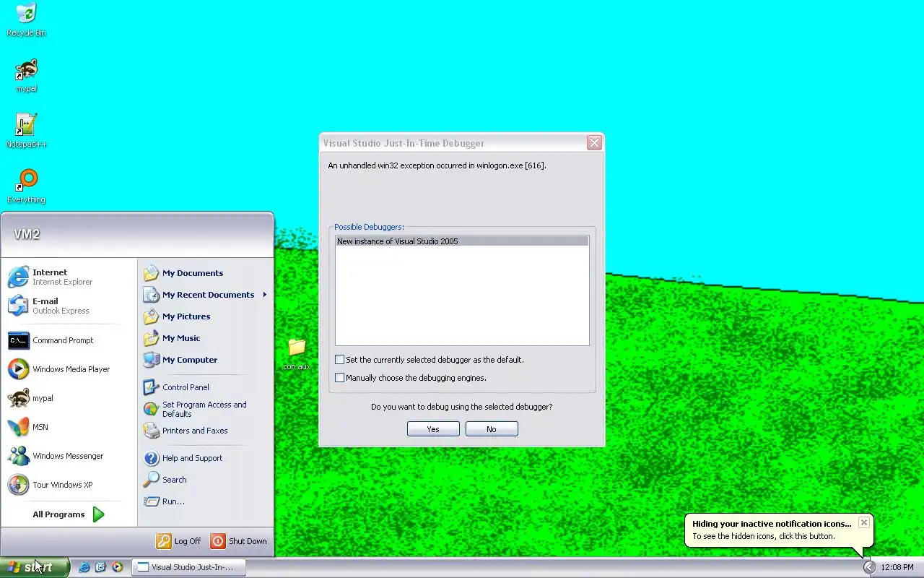Viewport: 924px width, 578px height.
Task: Start Tour Windows XP
Action: point(69,485)
